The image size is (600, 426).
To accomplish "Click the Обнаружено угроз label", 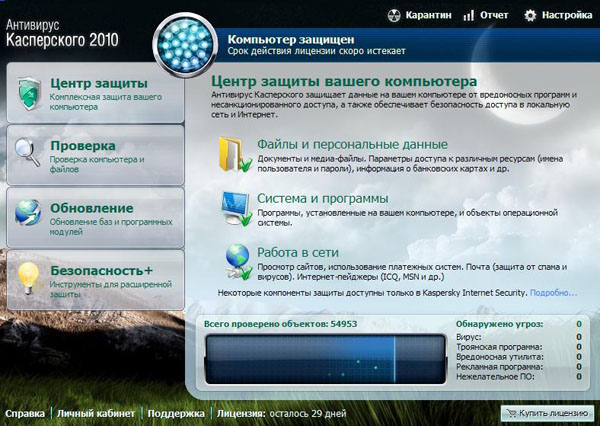I will point(499,324).
